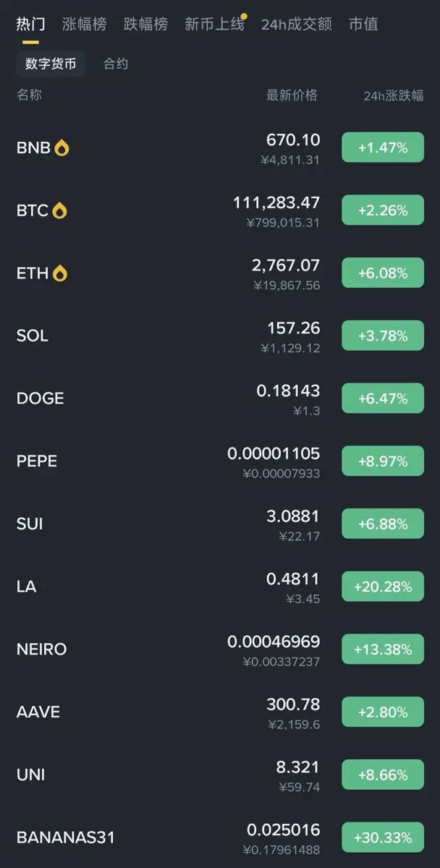The width and height of the screenshot is (440, 868).
Task: Tap the +30.33% badge for BANANAS31
Action: pos(383,838)
